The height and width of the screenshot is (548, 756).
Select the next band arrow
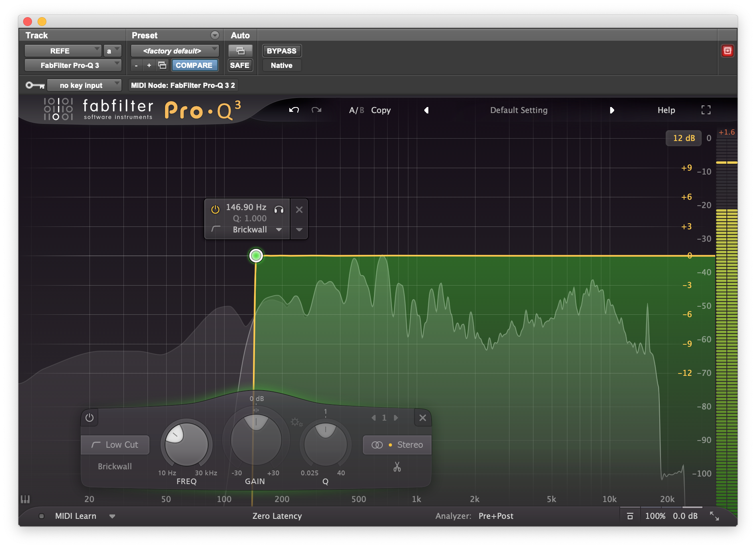tap(396, 418)
